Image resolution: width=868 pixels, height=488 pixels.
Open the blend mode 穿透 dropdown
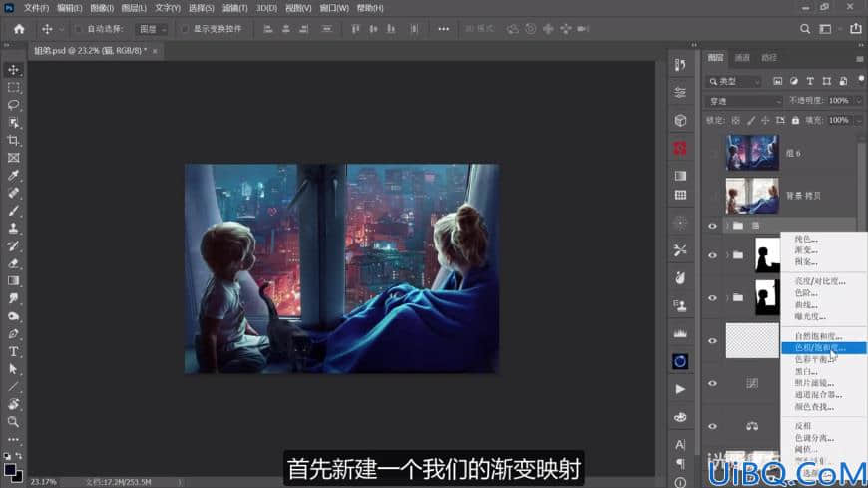click(744, 101)
